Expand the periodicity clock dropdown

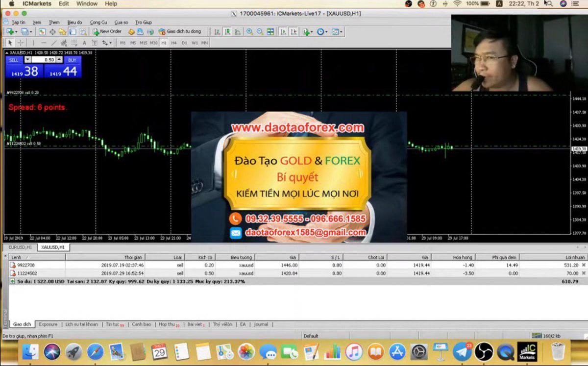(327, 32)
